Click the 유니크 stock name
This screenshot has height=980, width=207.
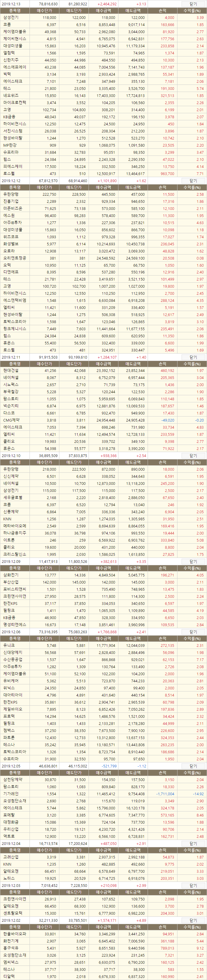[9, 646]
